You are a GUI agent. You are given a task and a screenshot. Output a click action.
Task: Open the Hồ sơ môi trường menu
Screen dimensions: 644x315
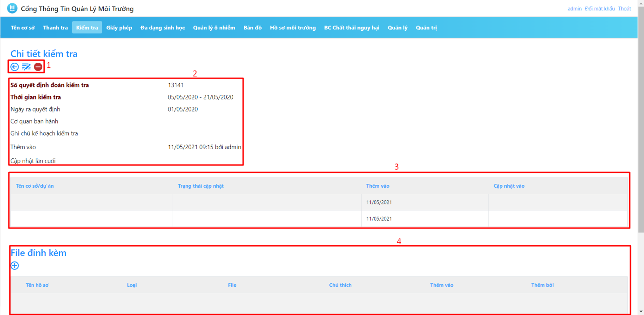coord(293,28)
